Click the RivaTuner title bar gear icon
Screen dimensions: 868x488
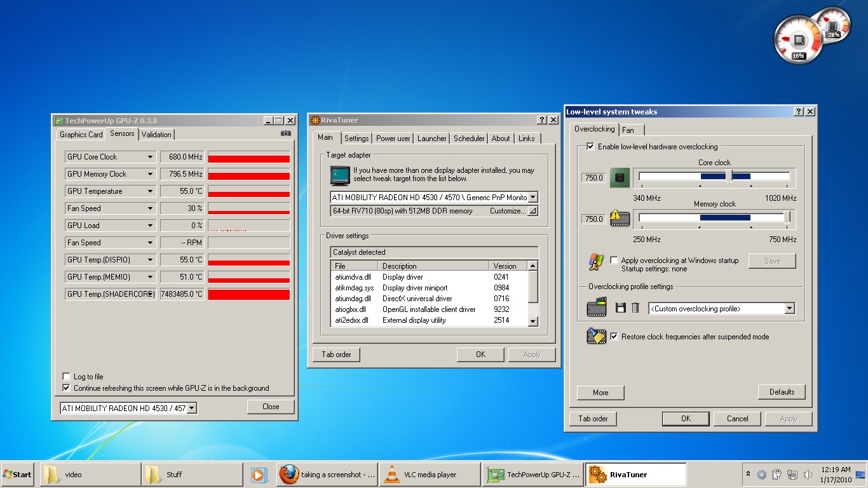pos(315,120)
